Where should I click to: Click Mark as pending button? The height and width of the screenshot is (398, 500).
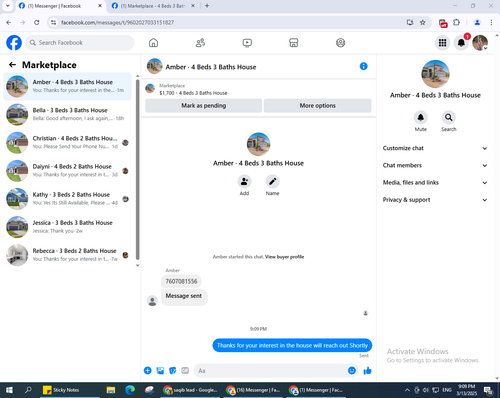pyautogui.click(x=203, y=105)
